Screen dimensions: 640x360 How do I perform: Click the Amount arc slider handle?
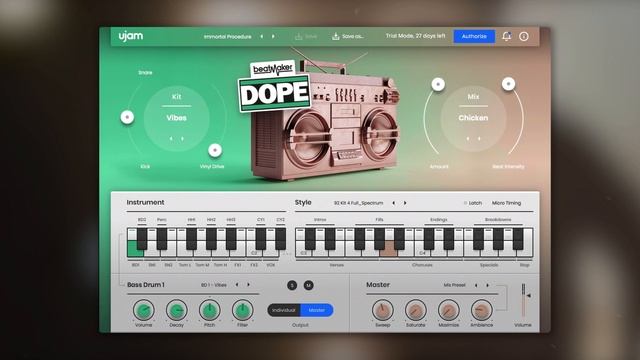(438, 84)
